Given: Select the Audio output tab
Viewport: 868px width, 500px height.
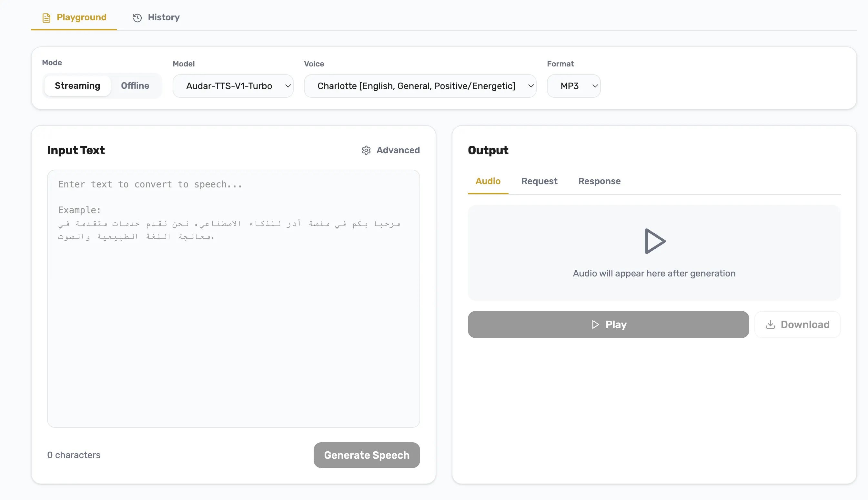Looking at the screenshot, I should click(488, 181).
